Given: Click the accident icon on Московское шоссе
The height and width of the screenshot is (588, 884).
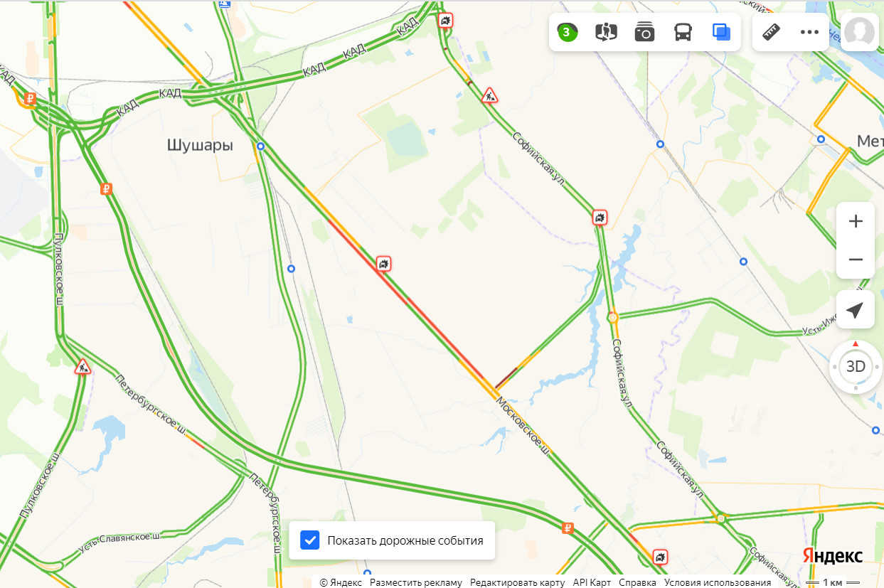Looking at the screenshot, I should pyautogui.click(x=384, y=264).
